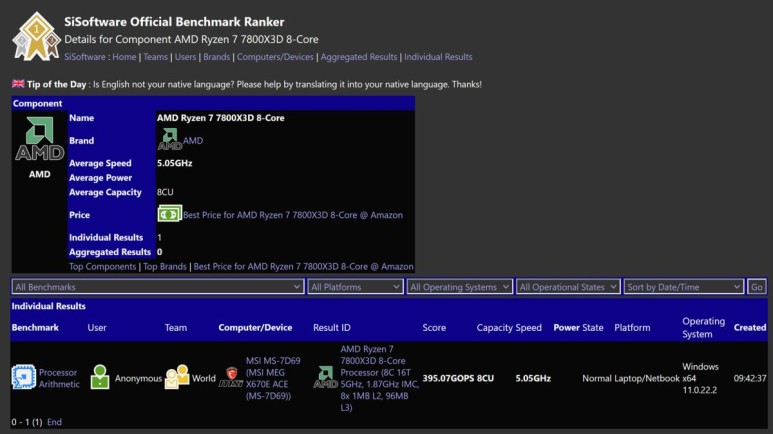Screen dimensions: 773x434
Task: Go to the Teams navigation link
Action: pyautogui.click(x=155, y=57)
